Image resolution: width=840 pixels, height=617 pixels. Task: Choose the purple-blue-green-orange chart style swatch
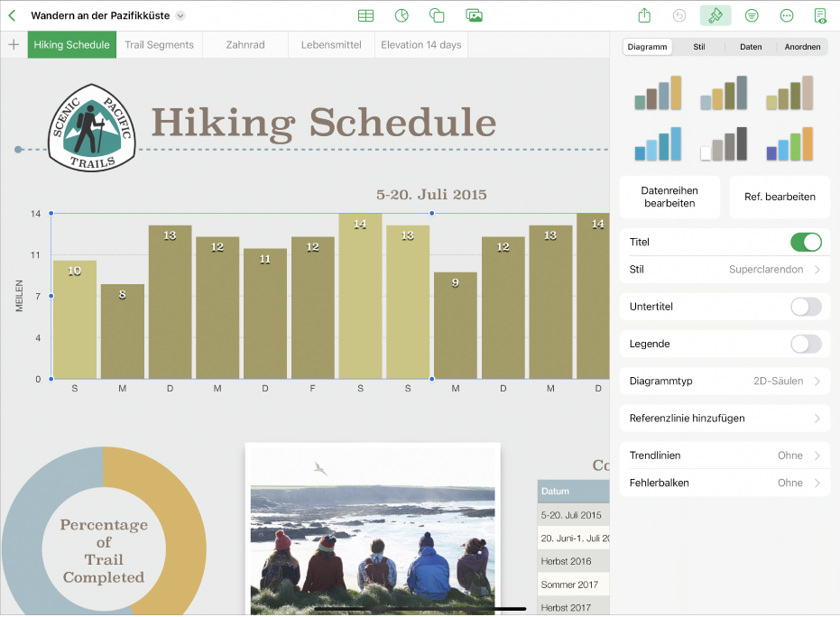point(789,143)
